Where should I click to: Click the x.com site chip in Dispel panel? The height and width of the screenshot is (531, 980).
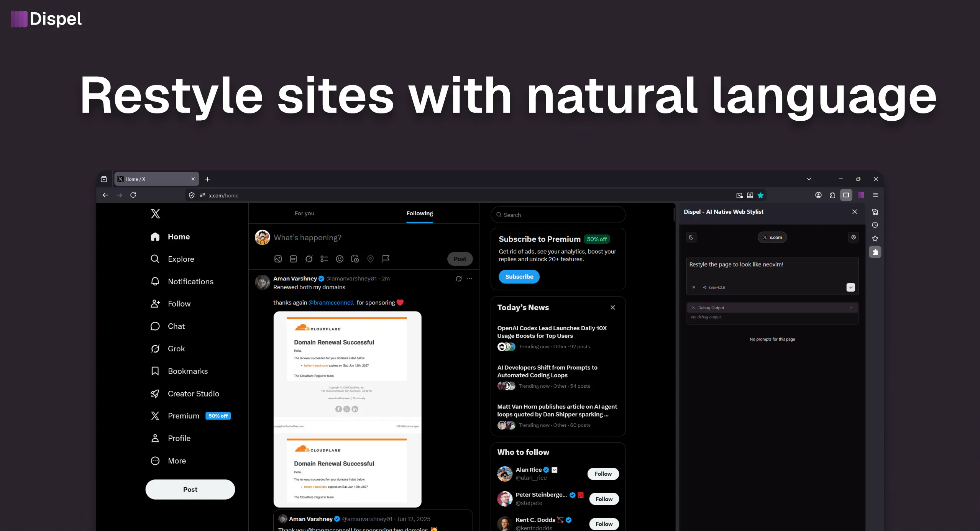[772, 237]
